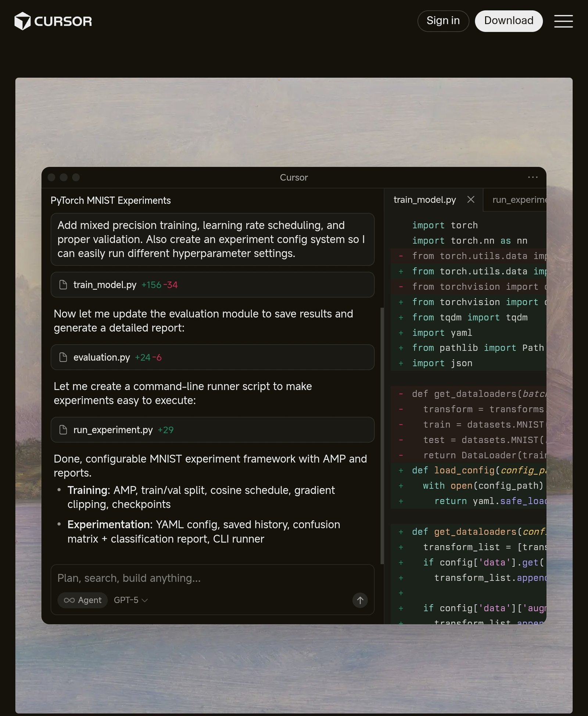Open the window ellipsis options icon
Screen dimensions: 588x716
click(x=532, y=177)
